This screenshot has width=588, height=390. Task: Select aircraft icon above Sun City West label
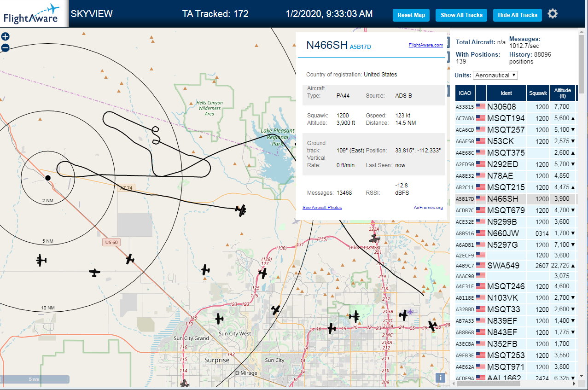tap(219, 318)
